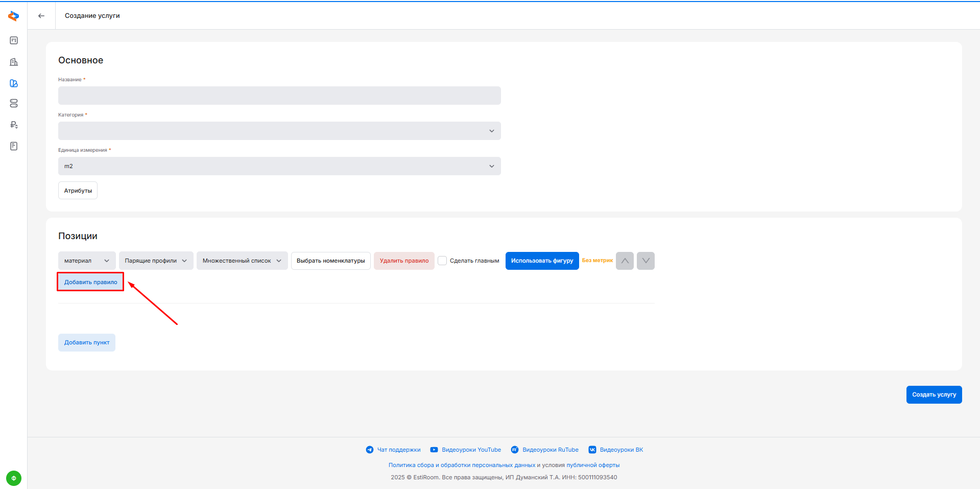Open the "Парящие профили" dropdown
The height and width of the screenshot is (489, 980).
tap(156, 261)
